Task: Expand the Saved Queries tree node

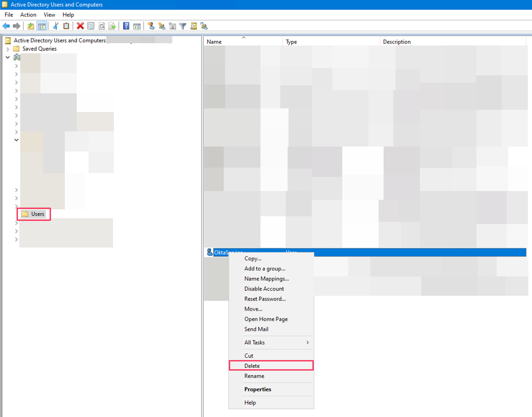Action: 8,49
